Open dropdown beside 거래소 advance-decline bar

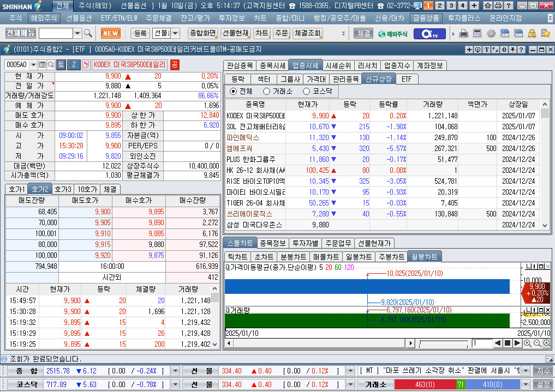tap(526, 384)
